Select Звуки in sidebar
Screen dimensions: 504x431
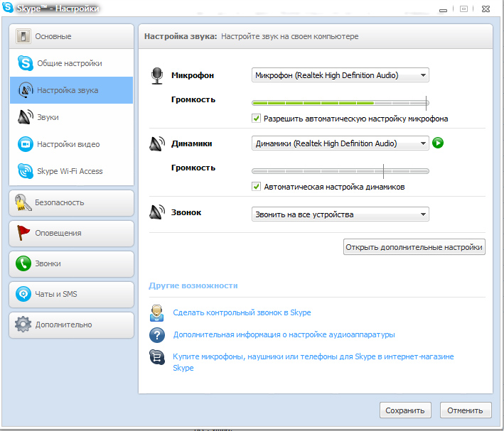coord(71,117)
